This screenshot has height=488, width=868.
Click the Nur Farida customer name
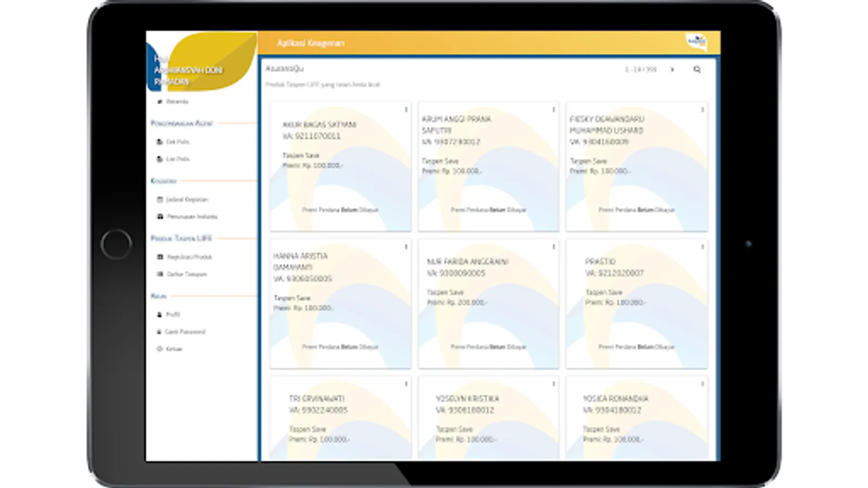coord(468,261)
